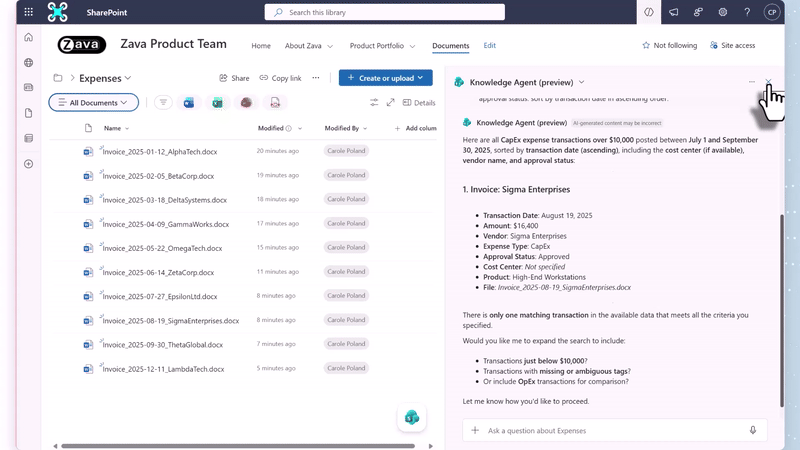
Task: Go to the Home nav item
Action: point(261,45)
